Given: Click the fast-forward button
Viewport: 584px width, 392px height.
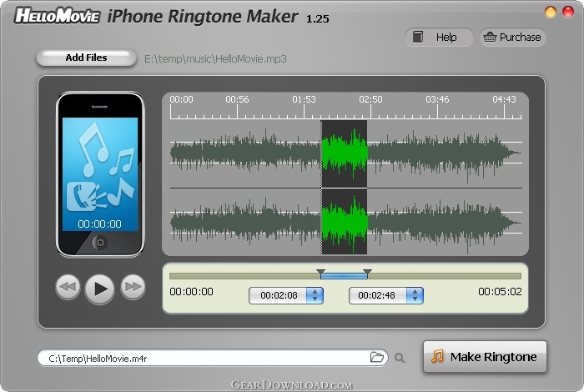Looking at the screenshot, I should pos(133,287).
